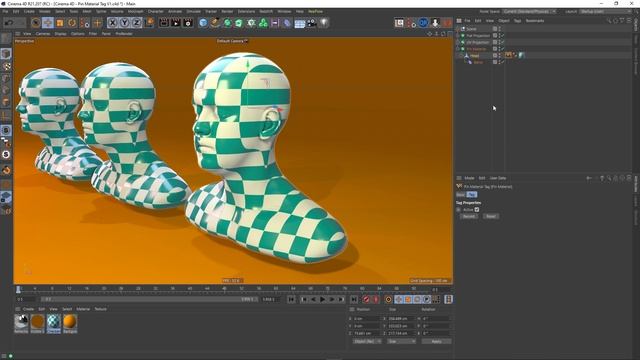
Task: Select Texture mode in left sidebar
Action: click(x=6, y=66)
